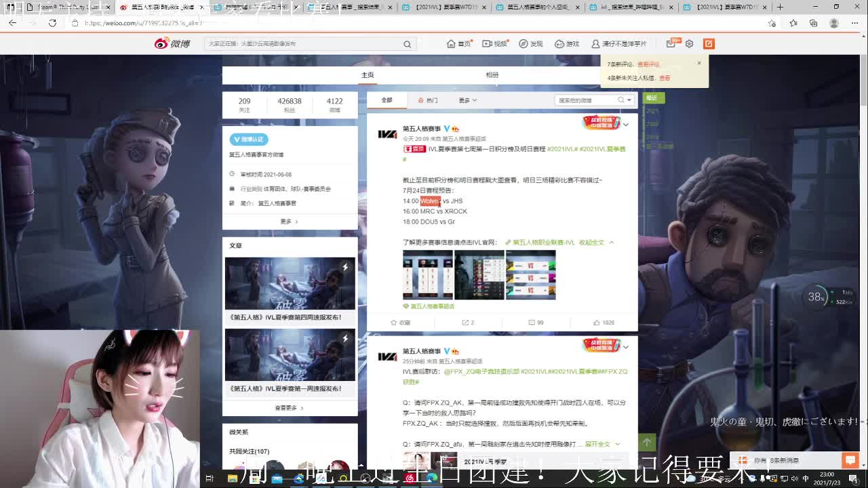Switch to the 相册 album tab
The width and height of the screenshot is (868, 488).
coord(492,75)
